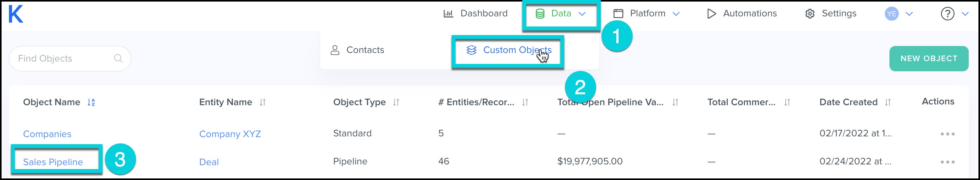Expand the Data dropdown menu

tap(561, 14)
